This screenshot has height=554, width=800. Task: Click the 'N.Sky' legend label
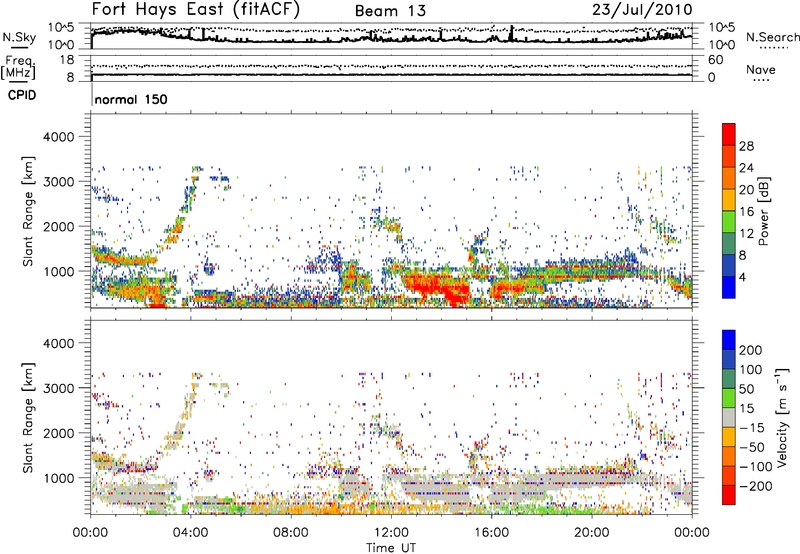coord(19,37)
